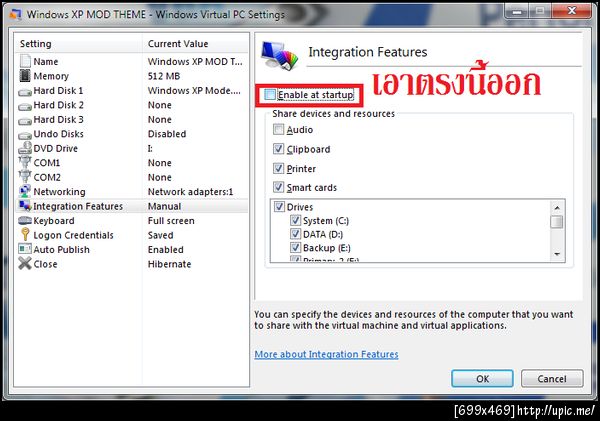The height and width of the screenshot is (421, 600).
Task: Toggle the Enable at startup checkbox
Action: (270, 95)
